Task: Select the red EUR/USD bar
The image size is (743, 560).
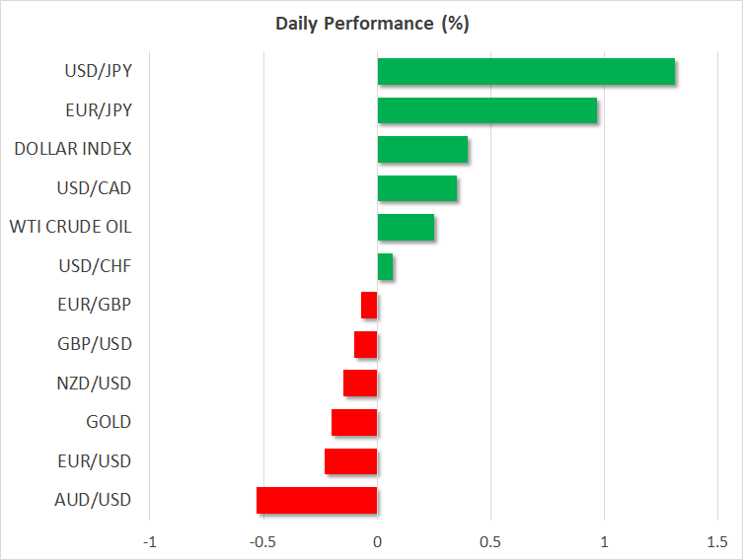Action: [x=350, y=460]
